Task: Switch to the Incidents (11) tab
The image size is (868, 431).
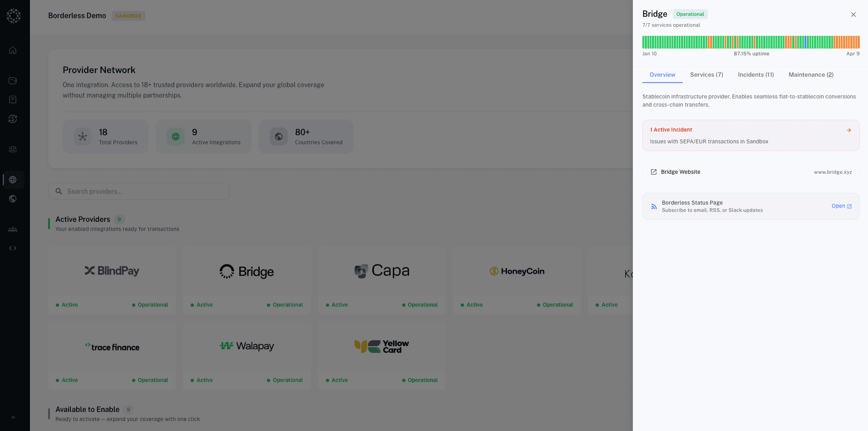Action: coord(756,75)
